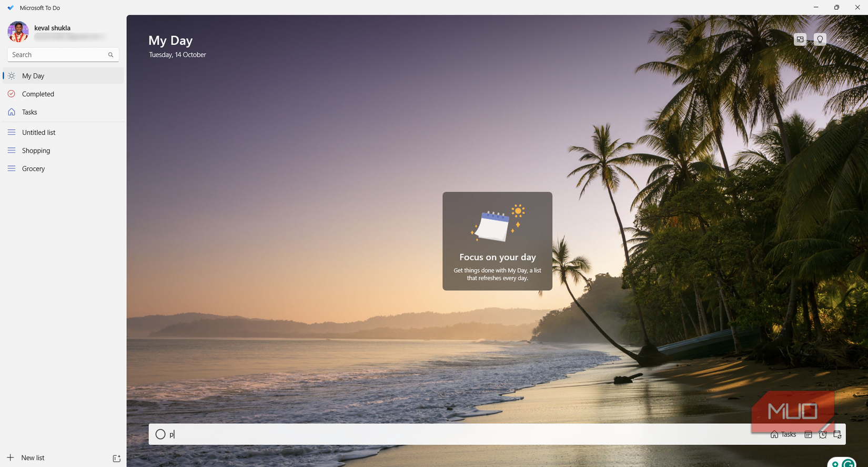Close the Microsoft To Do window

[857, 7]
